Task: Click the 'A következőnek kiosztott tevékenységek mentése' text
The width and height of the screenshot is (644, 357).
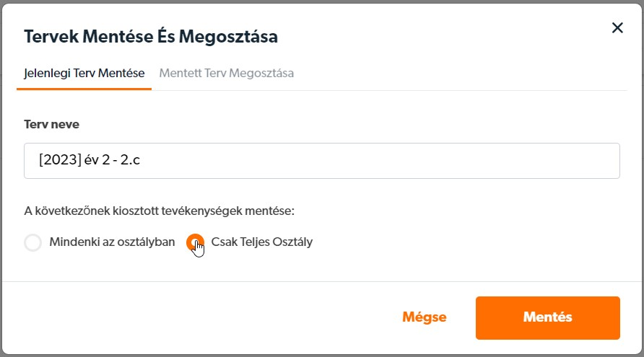Action: [159, 211]
